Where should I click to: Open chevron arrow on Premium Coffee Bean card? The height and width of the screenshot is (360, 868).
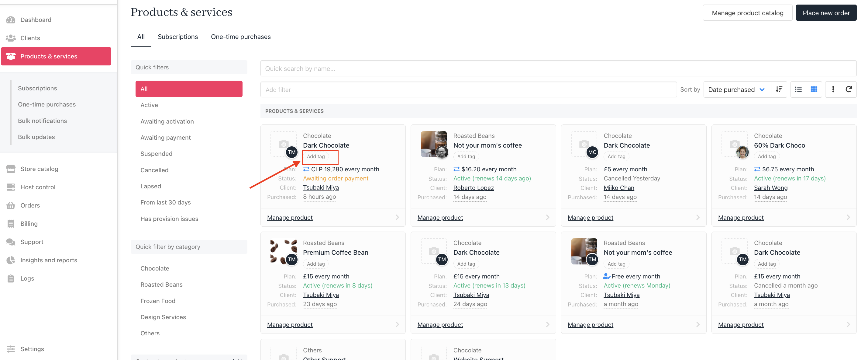coord(397,324)
